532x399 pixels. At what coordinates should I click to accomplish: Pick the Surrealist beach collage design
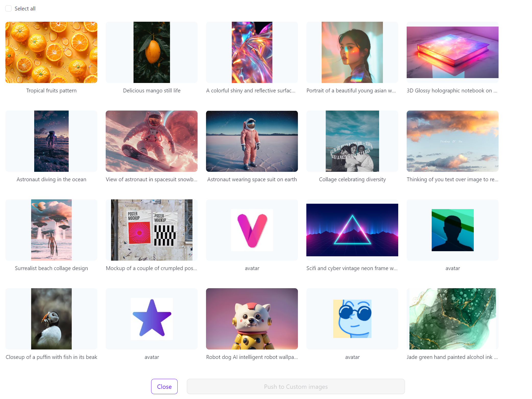click(x=51, y=230)
